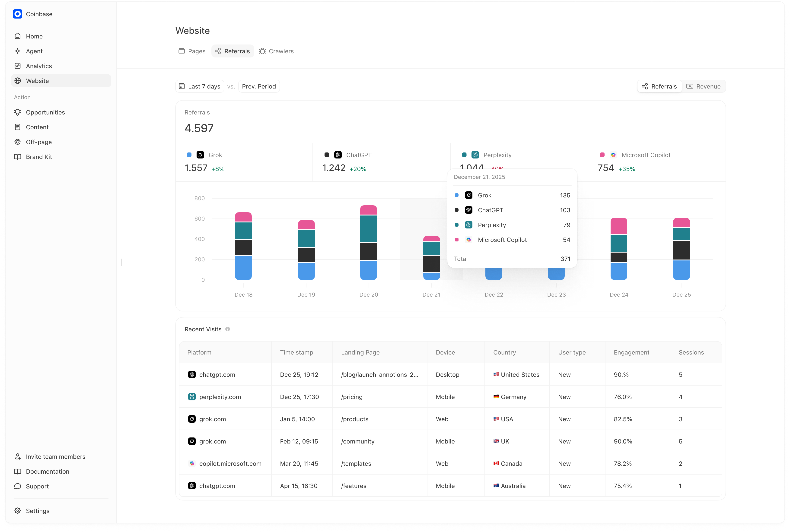
Task: Click the Analytics chart icon
Action: tap(18, 66)
